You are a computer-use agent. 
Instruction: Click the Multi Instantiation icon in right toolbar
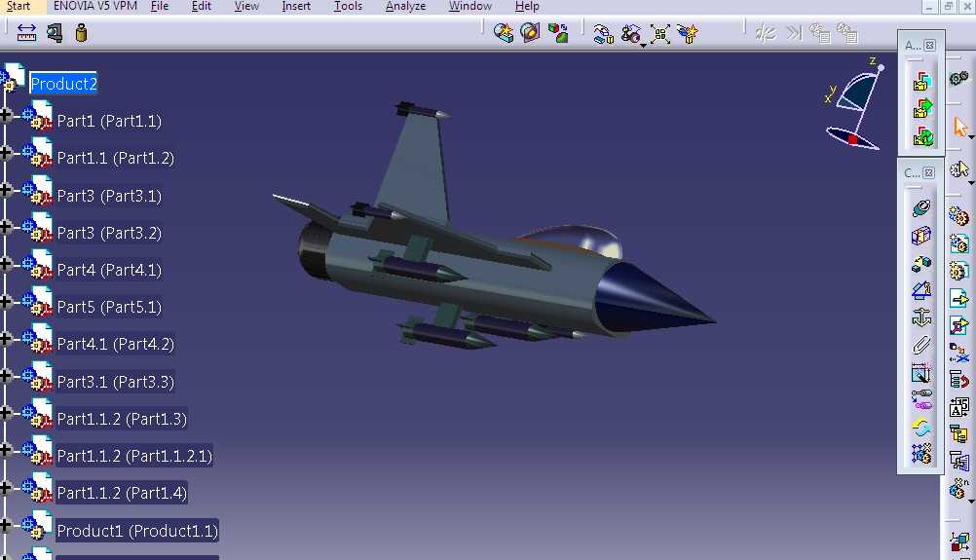(x=957, y=489)
